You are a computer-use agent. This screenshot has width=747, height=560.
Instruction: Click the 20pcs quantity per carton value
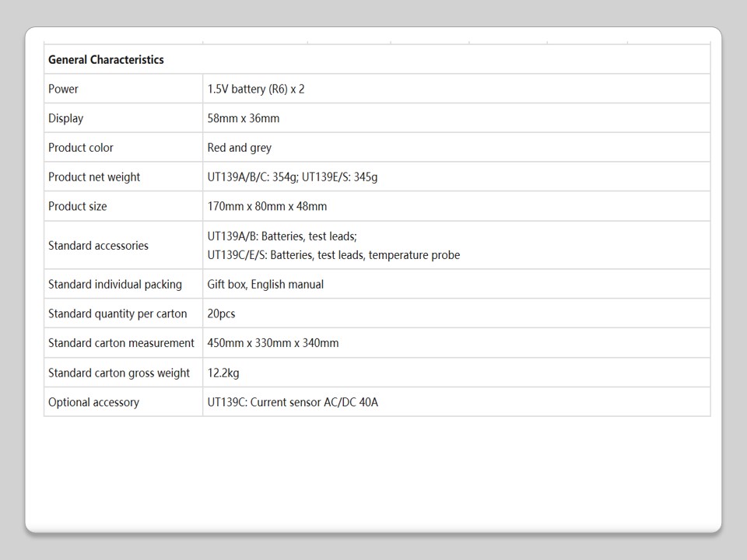tap(221, 313)
